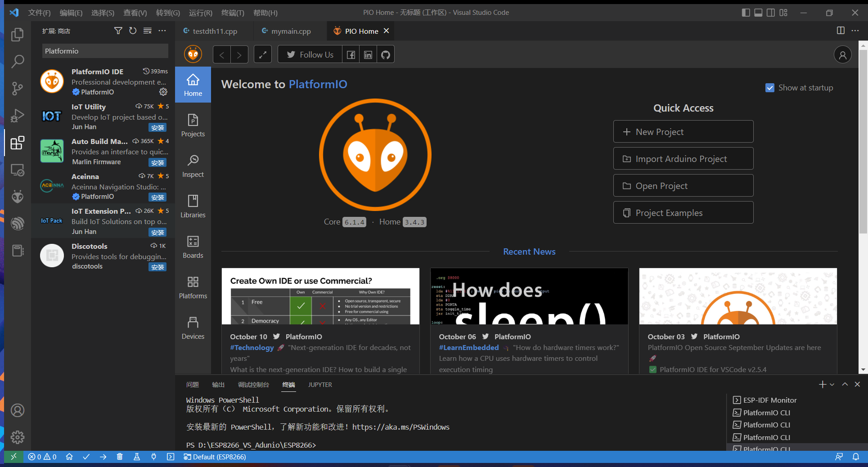Clear extension search results
This screenshot has width=868, height=467.
[x=148, y=31]
